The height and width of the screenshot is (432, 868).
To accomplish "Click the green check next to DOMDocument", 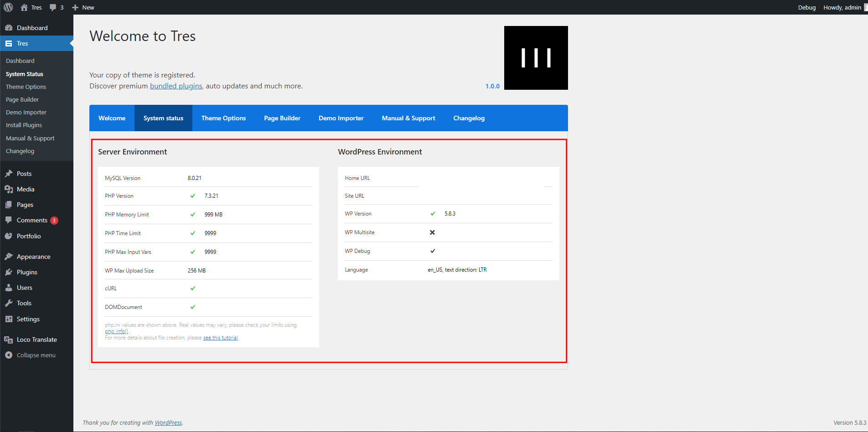I will tap(193, 307).
